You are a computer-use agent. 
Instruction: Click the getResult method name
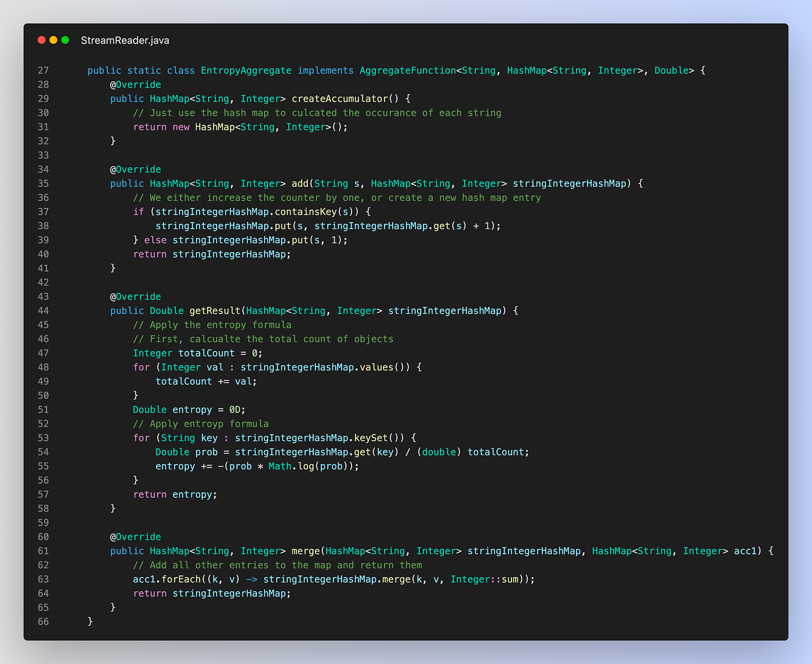(x=215, y=311)
